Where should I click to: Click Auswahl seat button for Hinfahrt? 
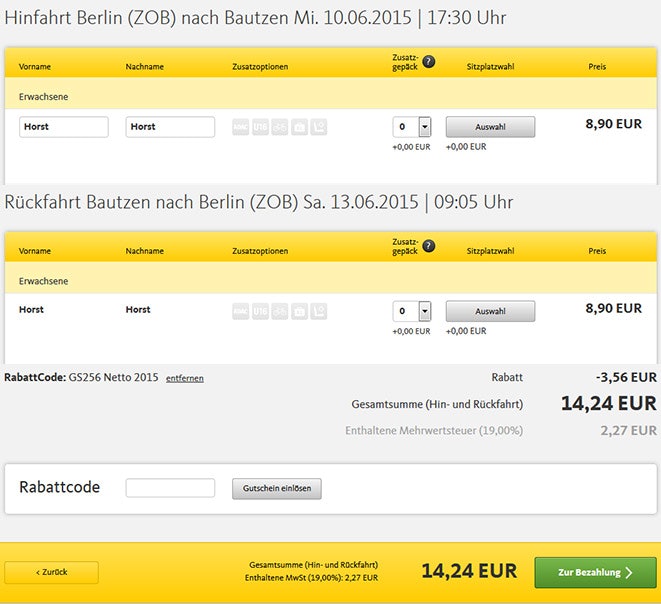pos(490,127)
